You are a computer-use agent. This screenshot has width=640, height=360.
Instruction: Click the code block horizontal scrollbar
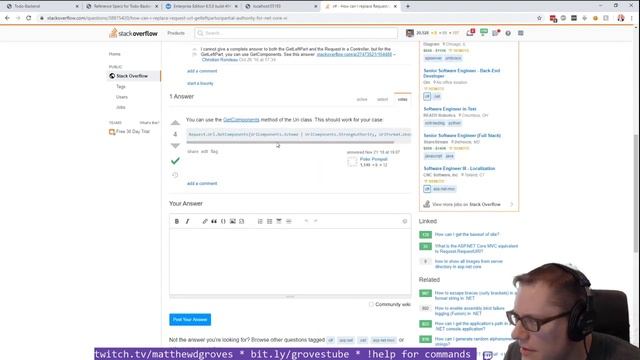290,142
